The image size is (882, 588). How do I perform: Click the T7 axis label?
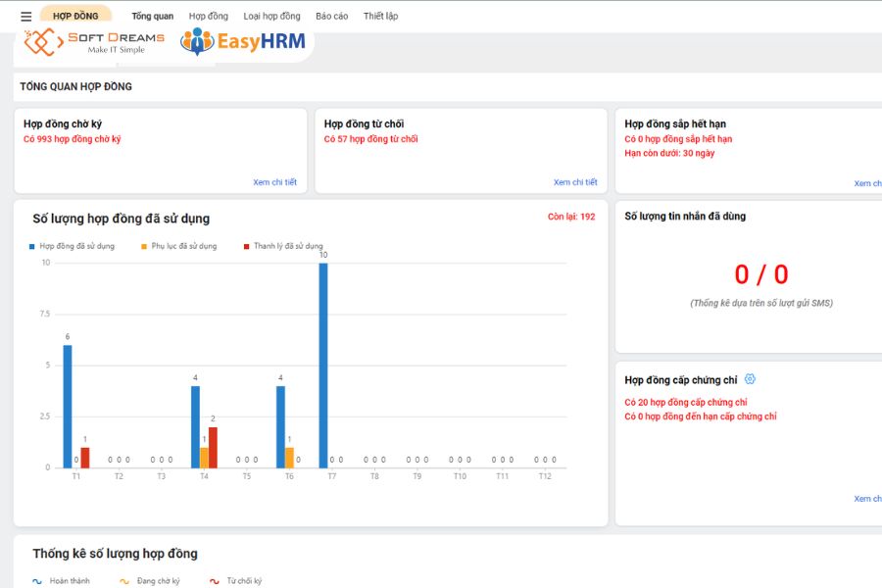[x=332, y=476]
